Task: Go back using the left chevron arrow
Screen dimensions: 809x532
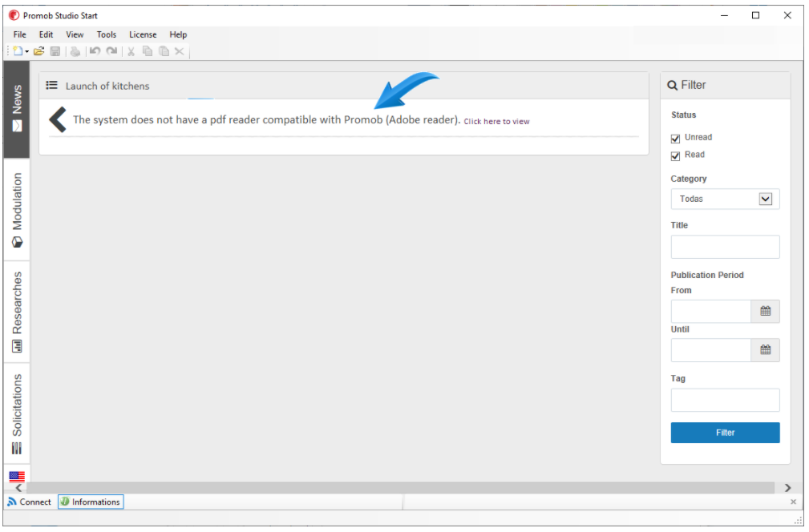Action: 57,119
